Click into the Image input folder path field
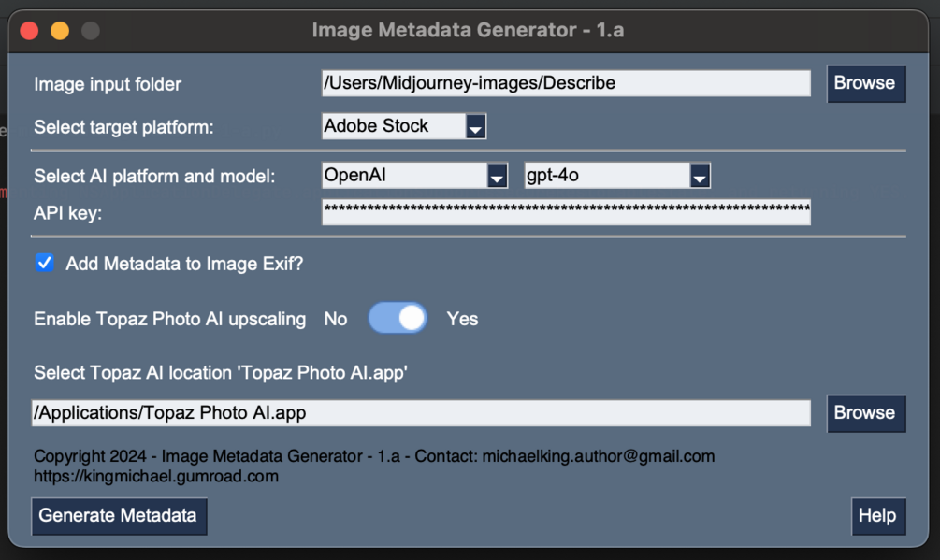This screenshot has width=940, height=560. coord(565,83)
